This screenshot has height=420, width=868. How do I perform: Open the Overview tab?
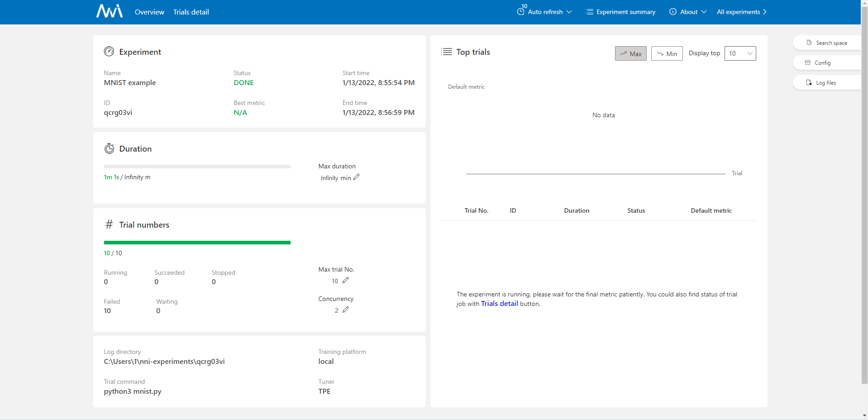point(149,12)
